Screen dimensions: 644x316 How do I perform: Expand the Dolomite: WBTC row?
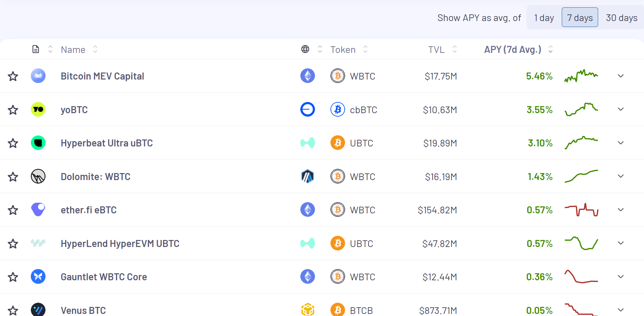[621, 176]
